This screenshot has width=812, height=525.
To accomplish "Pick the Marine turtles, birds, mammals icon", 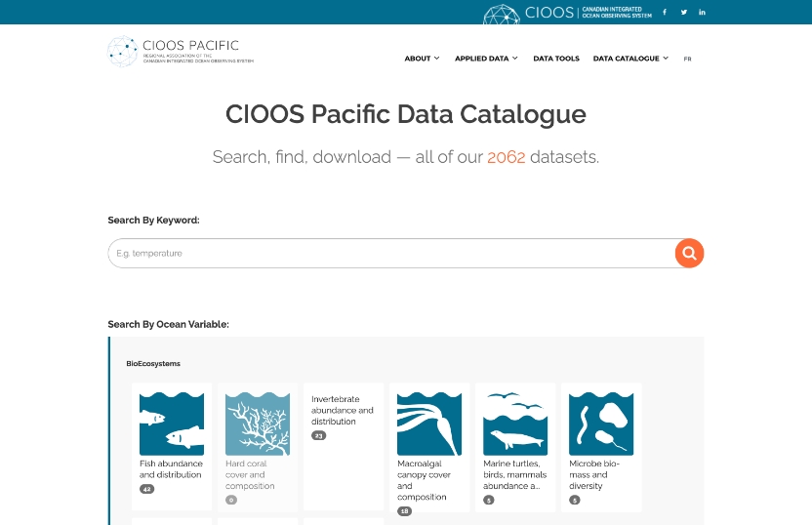I will pyautogui.click(x=515, y=424).
